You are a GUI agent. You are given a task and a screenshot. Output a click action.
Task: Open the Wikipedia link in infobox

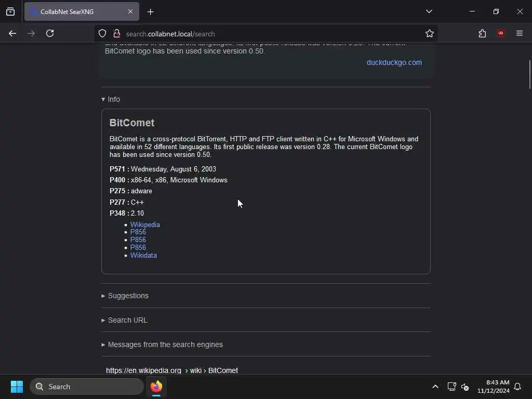pos(145,224)
